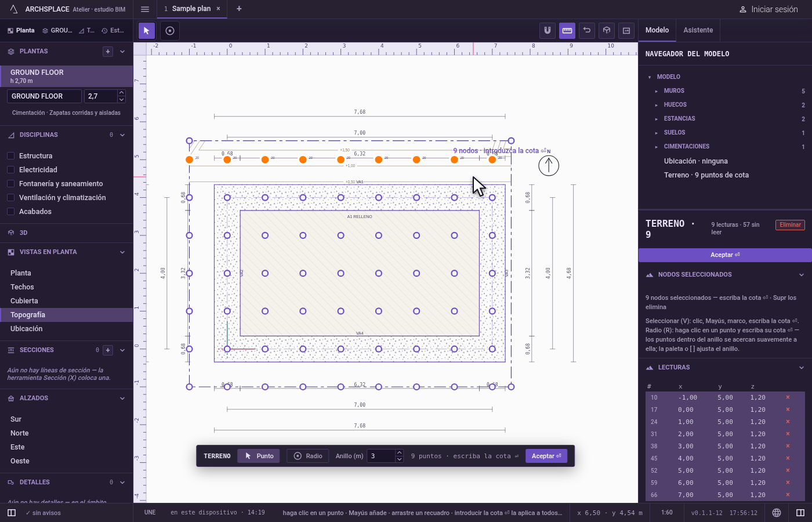Collapse the ALZADOS section chevron
This screenshot has width=812, height=522.
click(x=122, y=398)
